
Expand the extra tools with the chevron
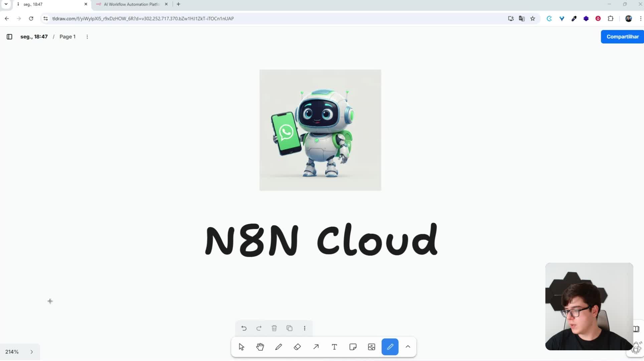click(408, 347)
